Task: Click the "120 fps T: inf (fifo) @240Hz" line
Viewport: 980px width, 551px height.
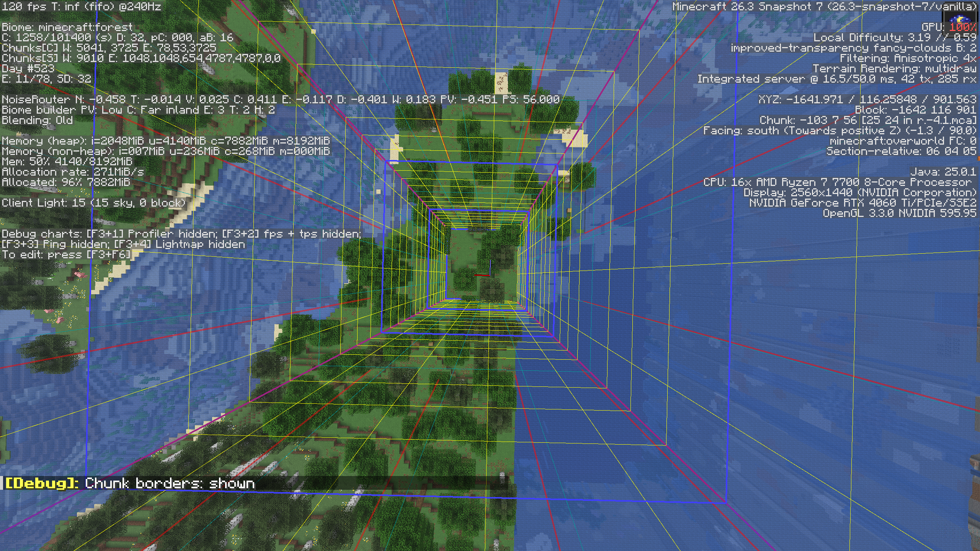Action: point(82,7)
